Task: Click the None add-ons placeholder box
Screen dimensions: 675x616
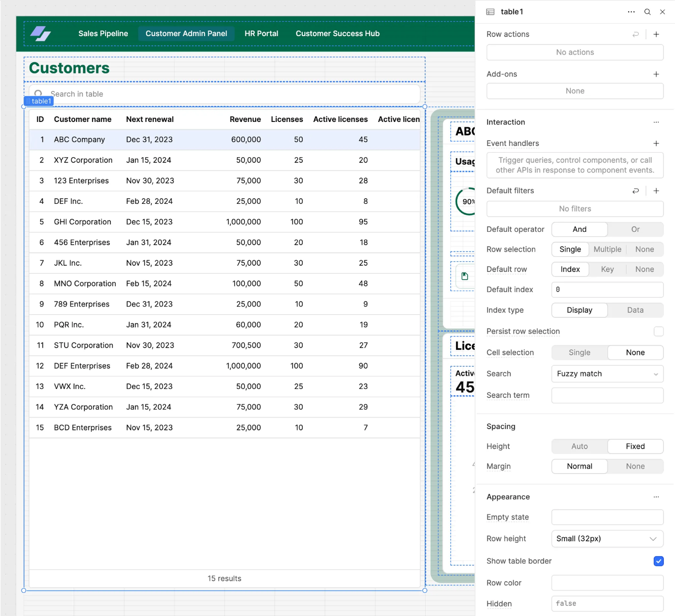Action: [575, 91]
